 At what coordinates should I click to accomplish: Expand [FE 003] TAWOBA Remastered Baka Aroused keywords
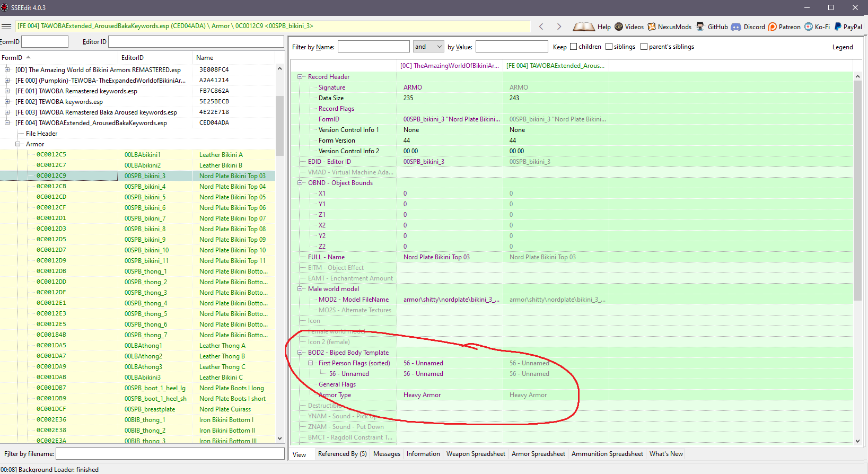pyautogui.click(x=7, y=112)
